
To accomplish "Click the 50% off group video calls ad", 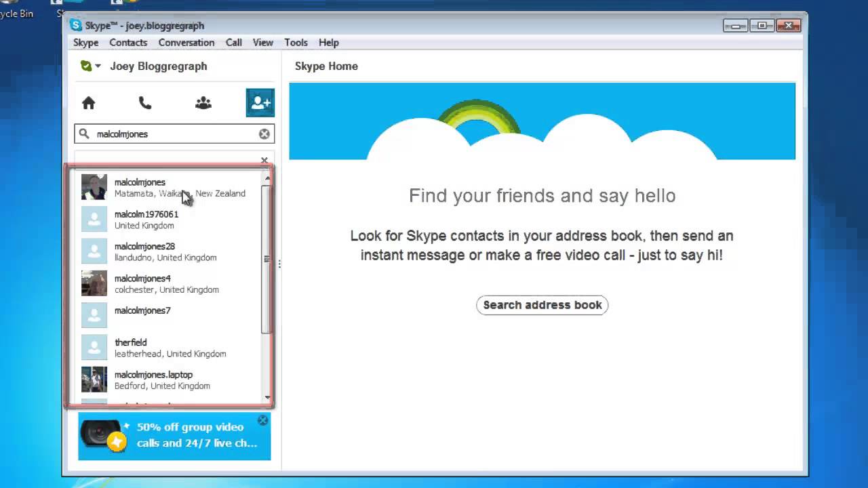I will pyautogui.click(x=174, y=436).
